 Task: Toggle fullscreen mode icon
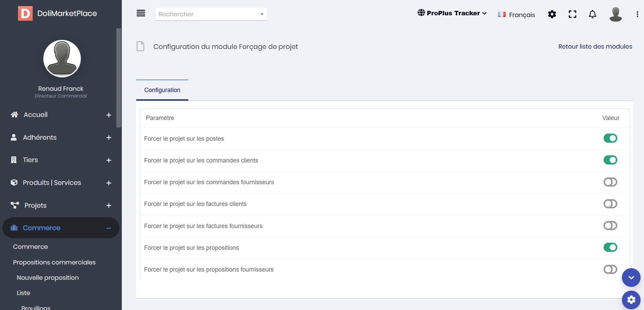573,14
